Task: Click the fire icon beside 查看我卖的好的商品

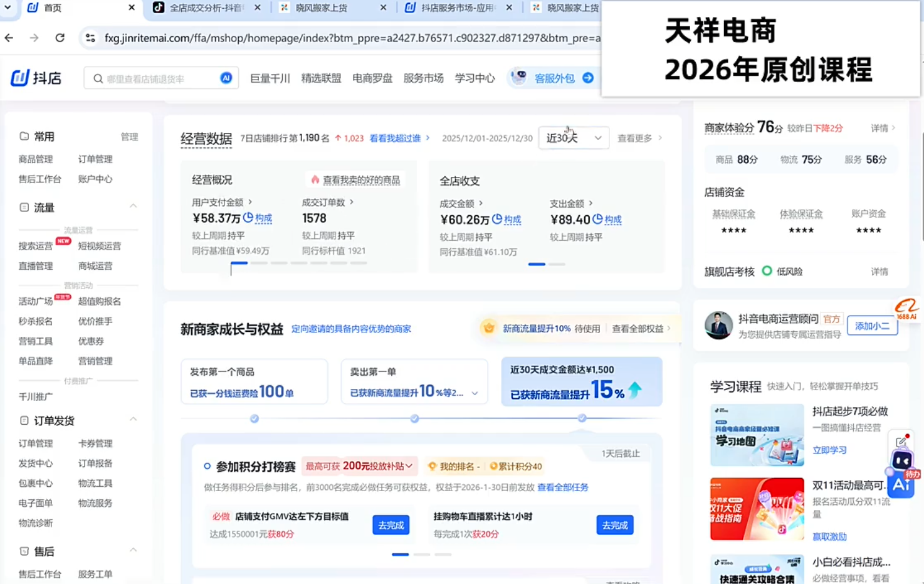Action: pos(315,179)
